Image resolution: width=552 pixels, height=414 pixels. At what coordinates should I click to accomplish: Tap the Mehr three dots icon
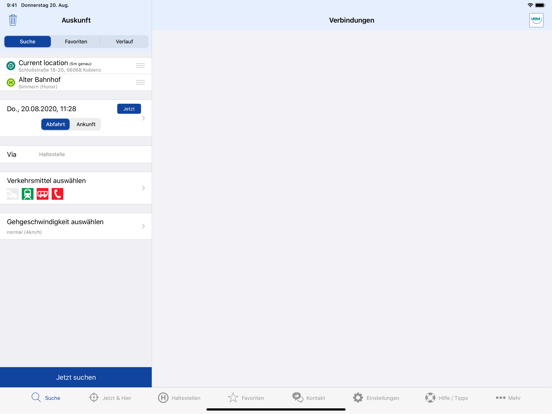pos(501,398)
